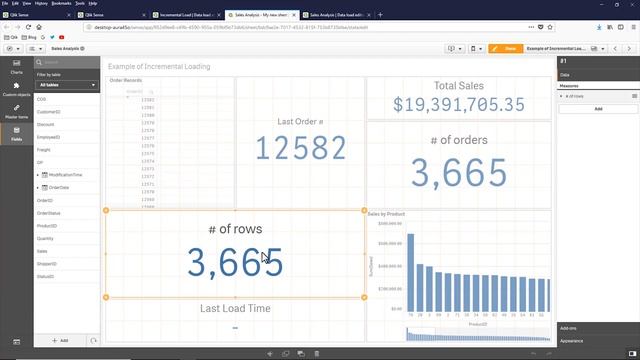This screenshot has height=360, width=640.
Task: Open the Add-ons section
Action: [598, 328]
